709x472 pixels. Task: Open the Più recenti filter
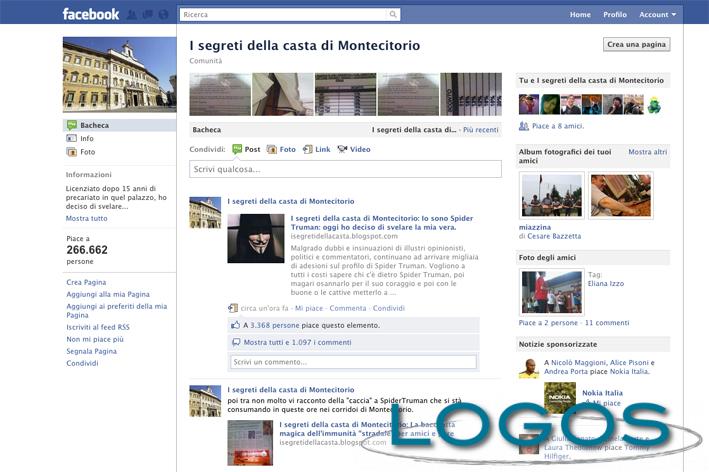pyautogui.click(x=481, y=130)
